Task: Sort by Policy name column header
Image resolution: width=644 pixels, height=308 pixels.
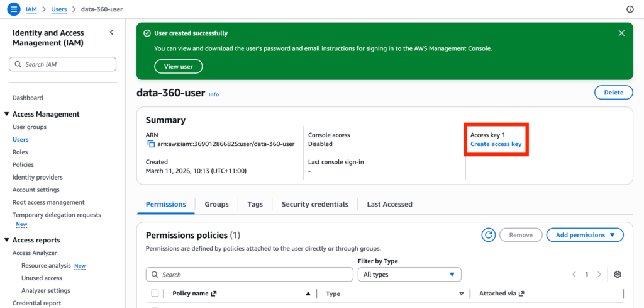Action: tap(191, 294)
